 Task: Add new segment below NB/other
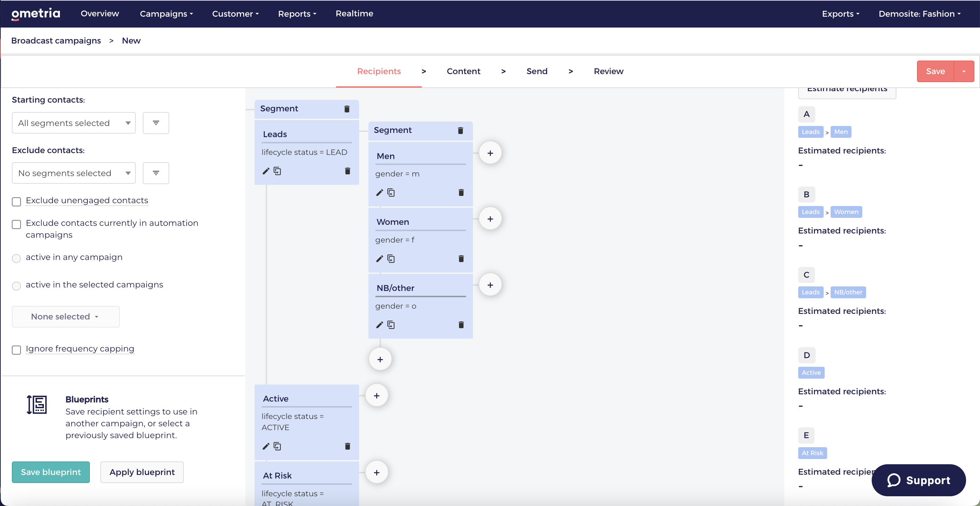[380, 359]
